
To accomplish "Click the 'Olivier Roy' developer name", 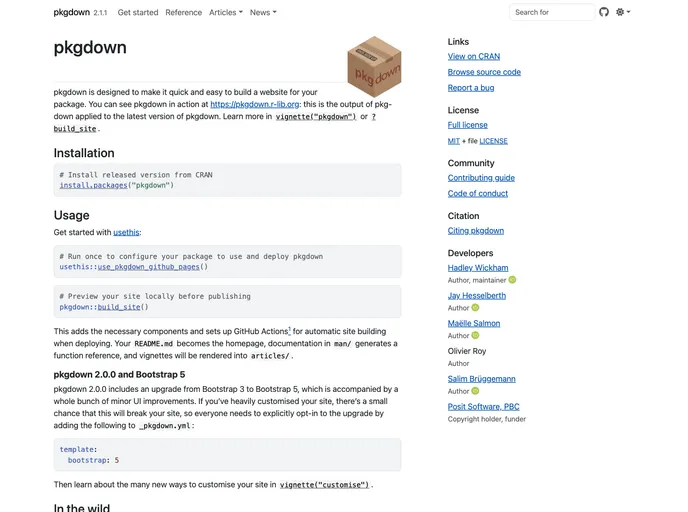I will point(467,351).
